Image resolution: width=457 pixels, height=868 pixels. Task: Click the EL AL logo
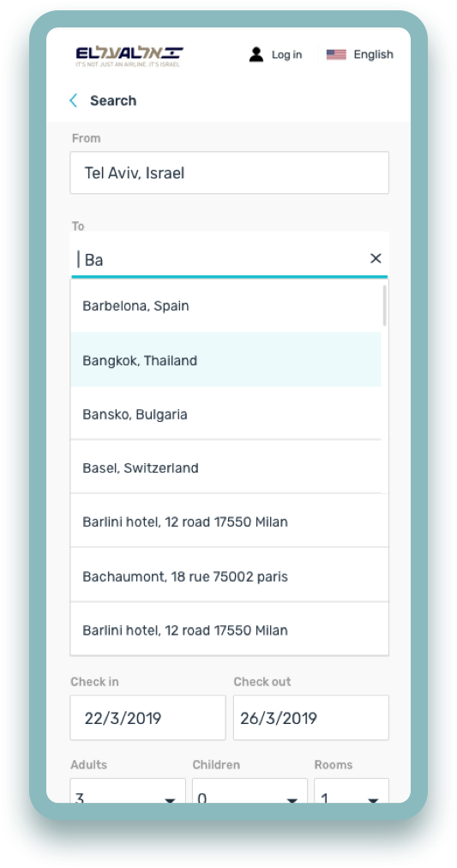tap(129, 56)
